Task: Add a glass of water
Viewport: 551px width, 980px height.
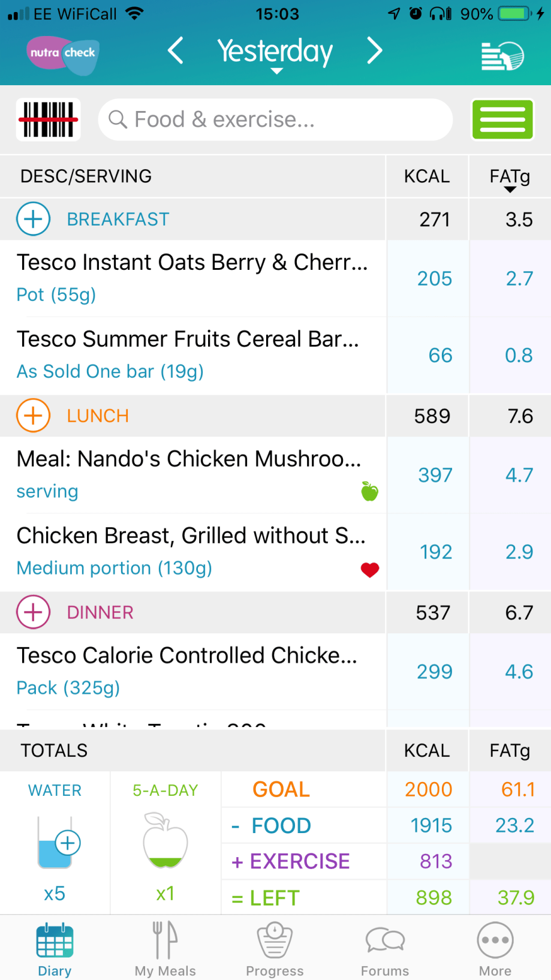Action: (x=68, y=843)
